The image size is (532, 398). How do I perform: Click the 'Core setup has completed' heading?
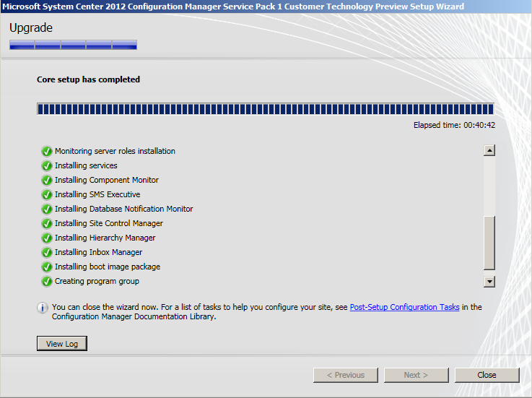88,79
